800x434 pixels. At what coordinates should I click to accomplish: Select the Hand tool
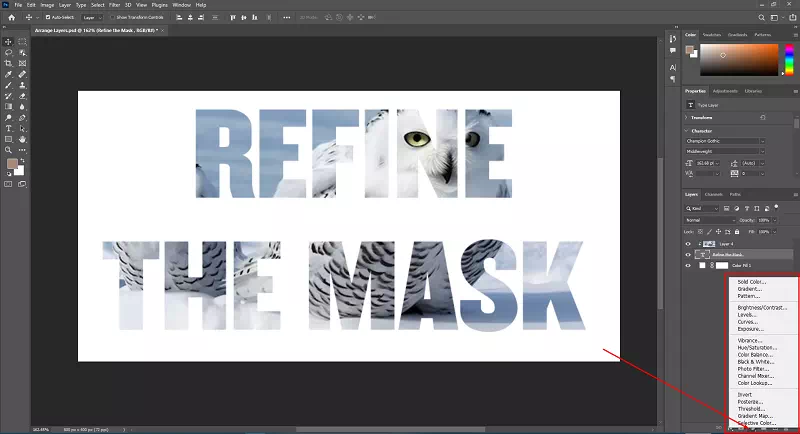click(22, 139)
